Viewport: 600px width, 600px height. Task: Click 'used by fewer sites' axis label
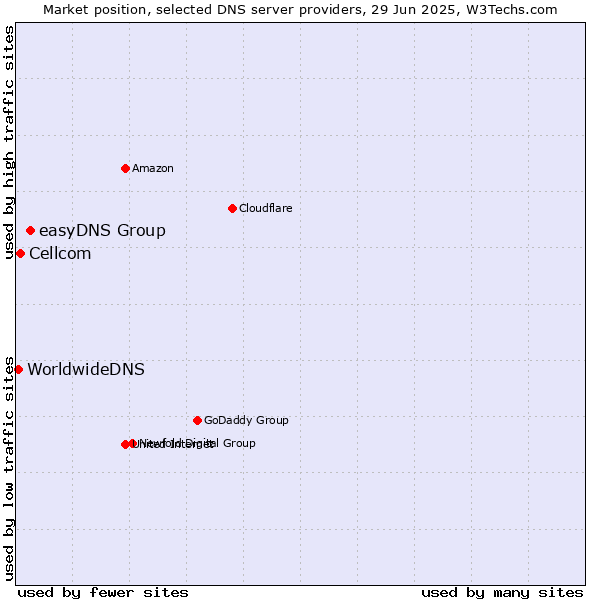(103, 593)
